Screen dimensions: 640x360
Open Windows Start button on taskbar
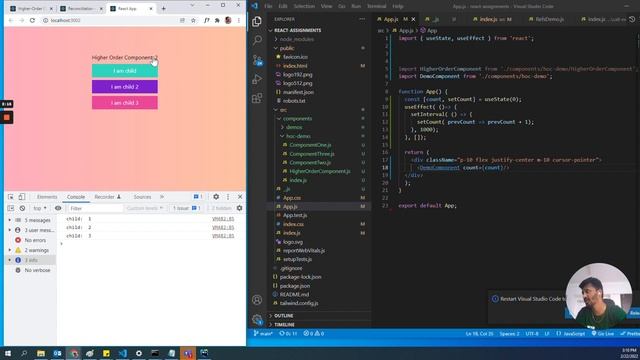(8, 353)
